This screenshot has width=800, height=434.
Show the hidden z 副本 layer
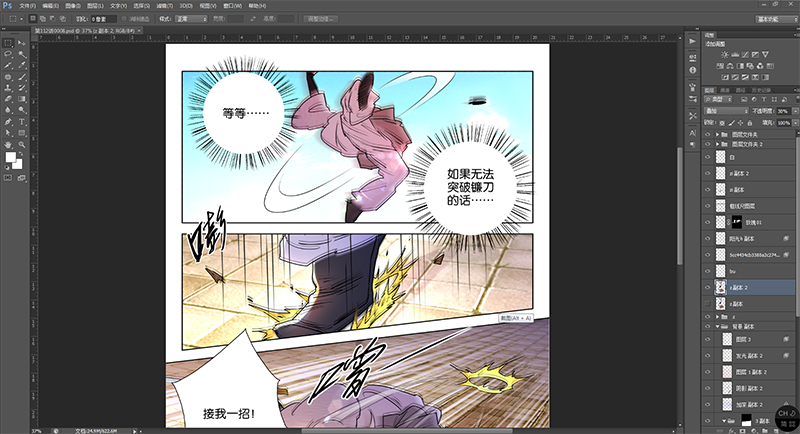(707, 304)
